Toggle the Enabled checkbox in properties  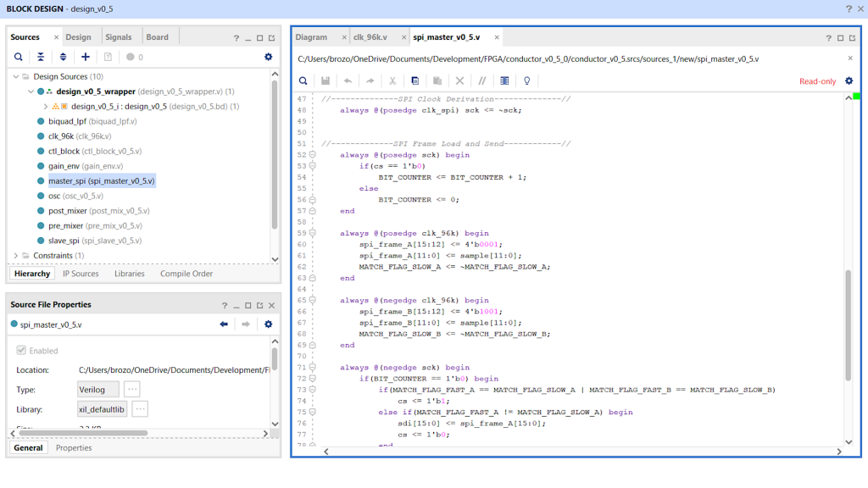pos(22,351)
